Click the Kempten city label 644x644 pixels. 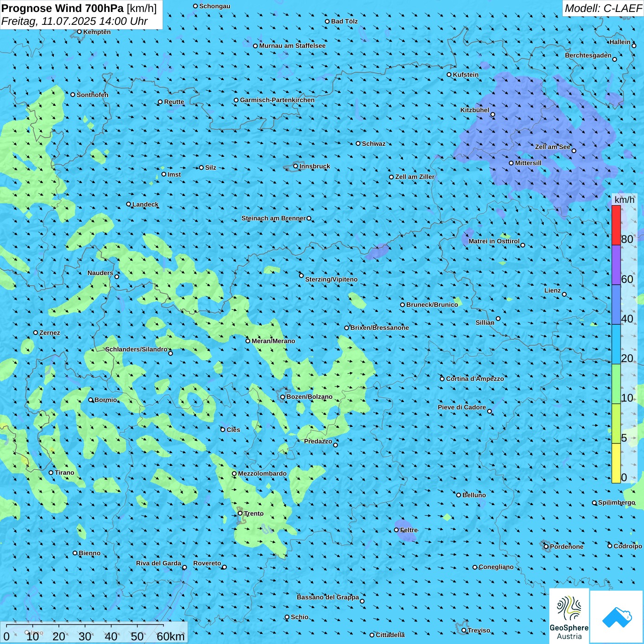pyautogui.click(x=97, y=32)
